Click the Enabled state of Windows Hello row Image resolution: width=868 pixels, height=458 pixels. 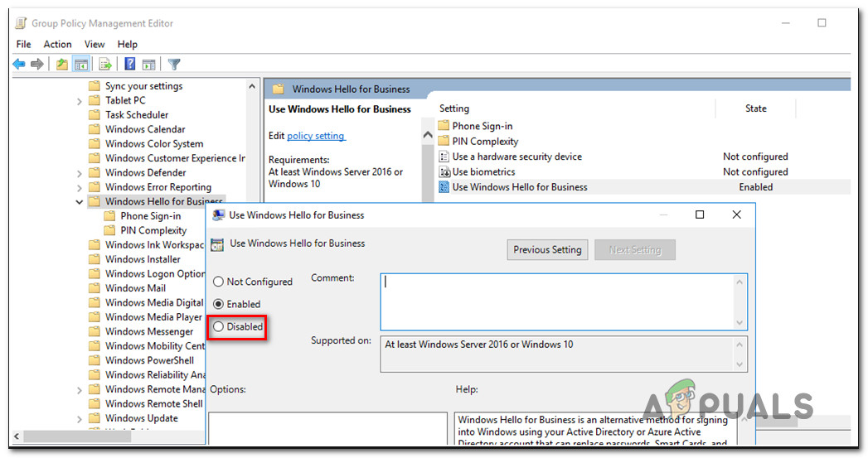pyautogui.click(x=755, y=187)
